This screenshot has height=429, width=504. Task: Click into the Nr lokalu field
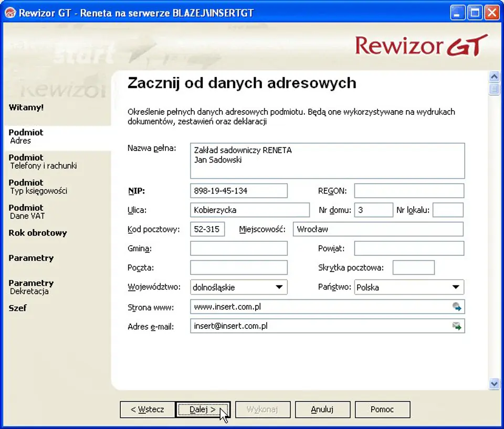(448, 210)
